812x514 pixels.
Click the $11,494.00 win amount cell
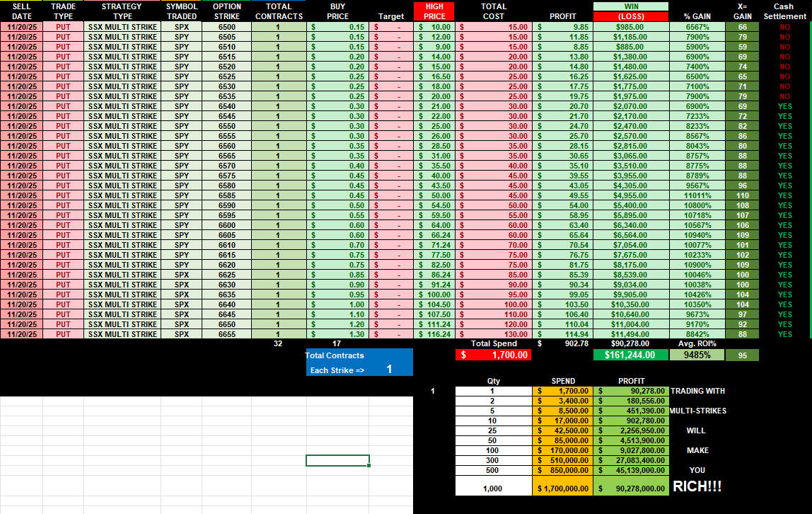pyautogui.click(x=632, y=334)
